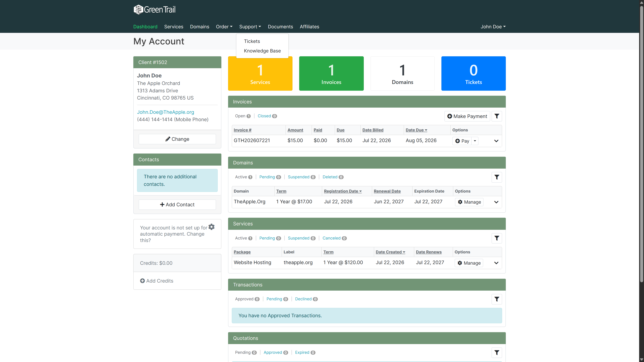Open the John.Doe@TheApple.org email link
644x362 pixels.
point(165,112)
